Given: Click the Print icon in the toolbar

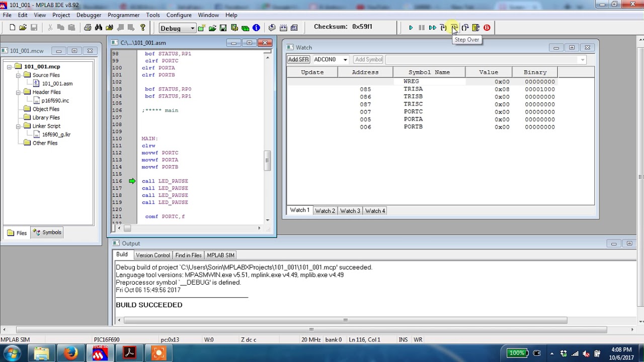Looking at the screenshot, I should point(88,28).
